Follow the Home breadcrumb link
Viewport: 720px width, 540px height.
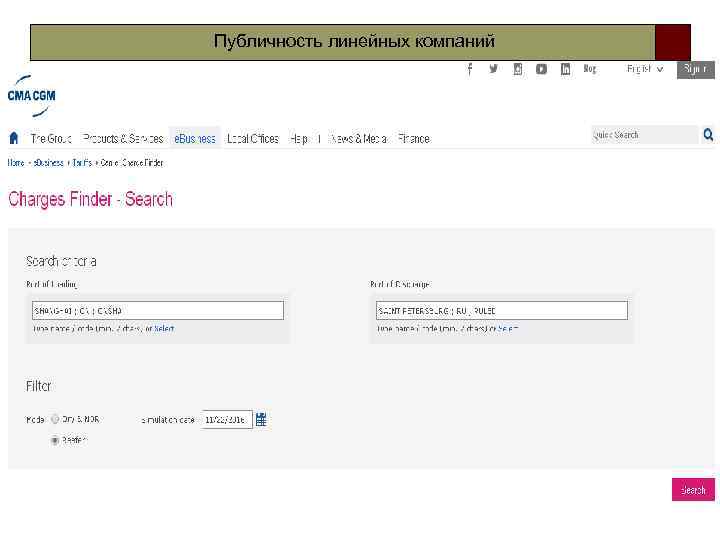point(16,163)
